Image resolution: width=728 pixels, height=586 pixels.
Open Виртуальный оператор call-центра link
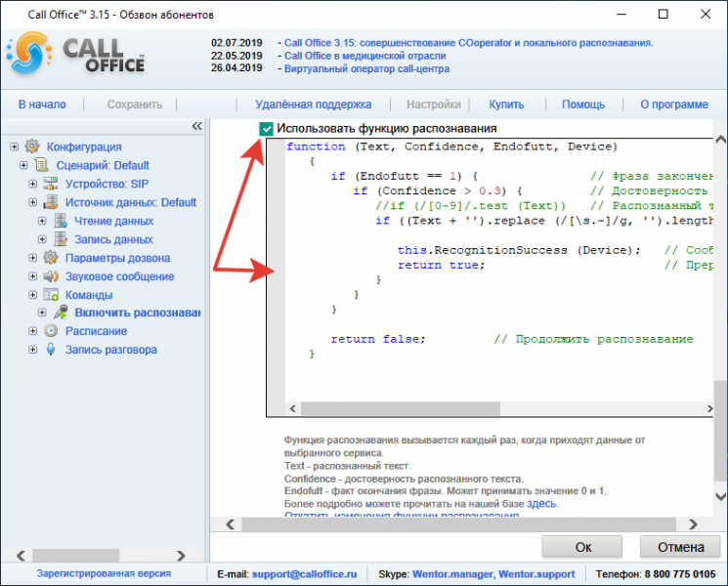coord(366,68)
